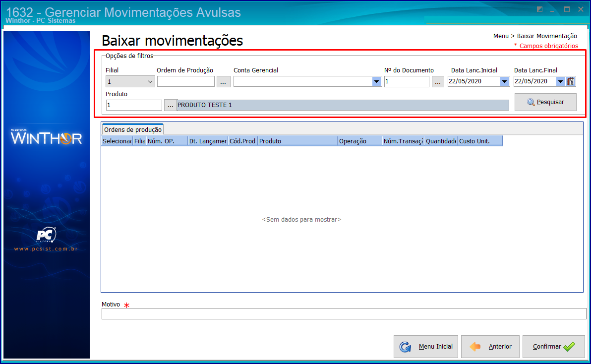Image resolution: width=591 pixels, height=364 pixels.
Task: Sort by Quantidade column header
Action: 441,141
